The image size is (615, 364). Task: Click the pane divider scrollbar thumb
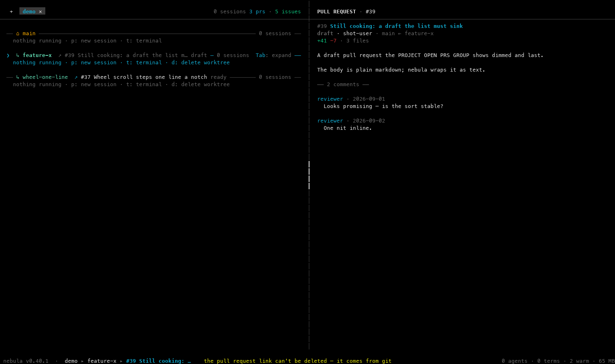point(309,175)
